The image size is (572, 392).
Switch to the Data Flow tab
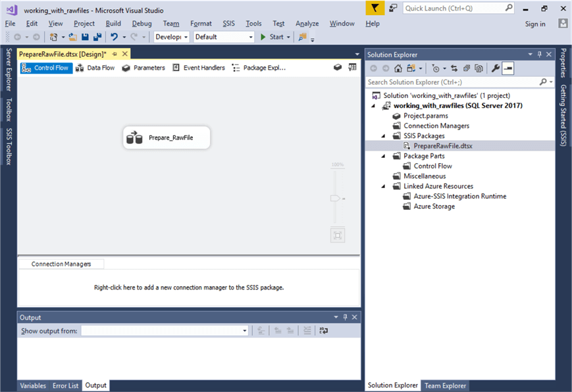coord(95,68)
